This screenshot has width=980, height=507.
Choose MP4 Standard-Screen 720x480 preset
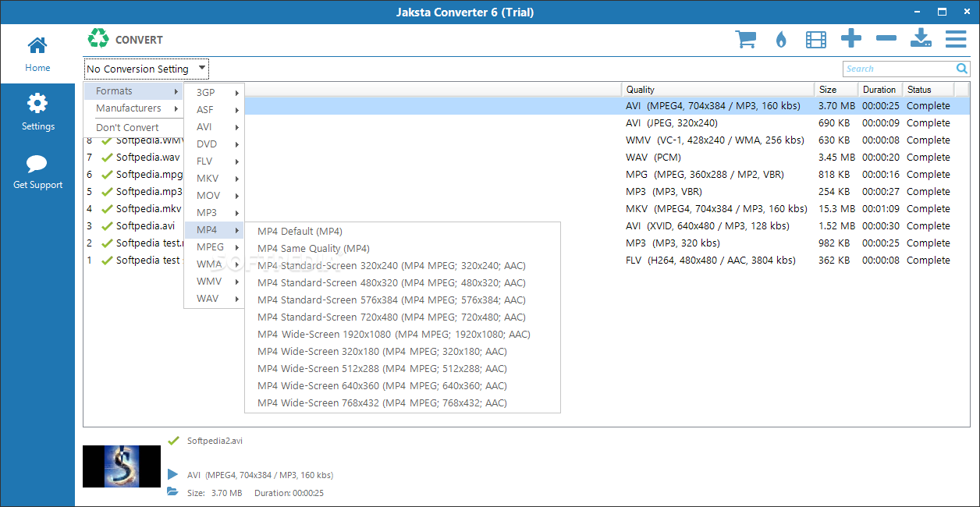403,317
